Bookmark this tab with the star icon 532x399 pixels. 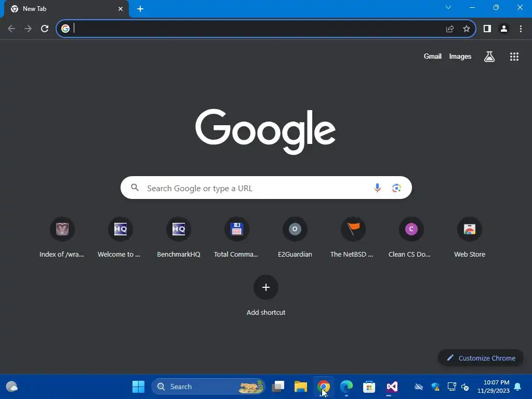coord(467,29)
